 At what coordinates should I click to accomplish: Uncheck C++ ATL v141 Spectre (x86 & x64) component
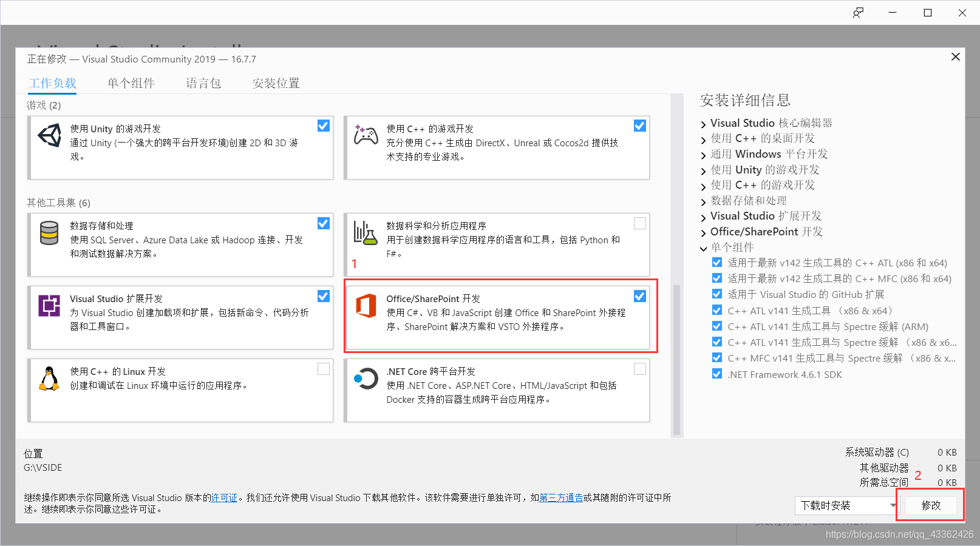[x=717, y=342]
